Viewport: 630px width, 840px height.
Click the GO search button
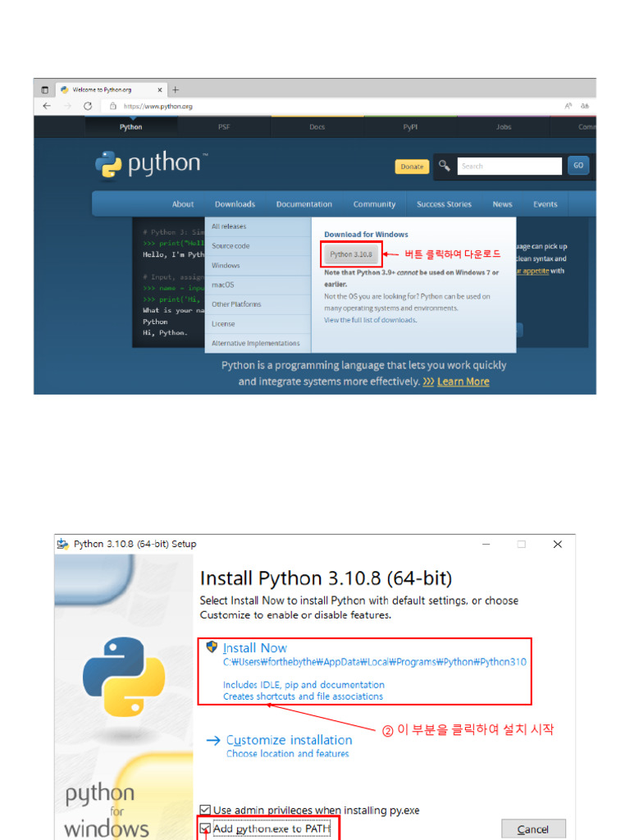[x=578, y=166]
